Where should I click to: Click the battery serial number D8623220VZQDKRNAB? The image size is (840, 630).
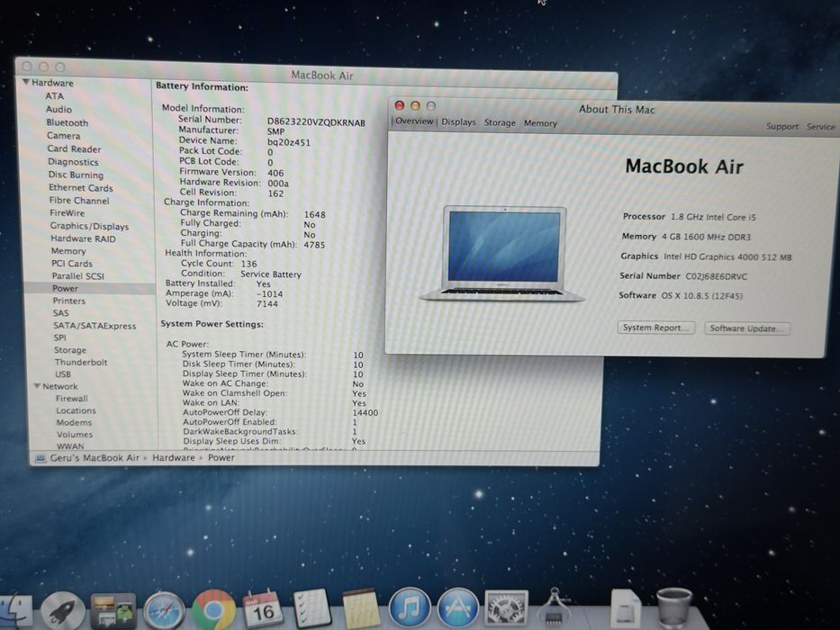click(x=316, y=122)
